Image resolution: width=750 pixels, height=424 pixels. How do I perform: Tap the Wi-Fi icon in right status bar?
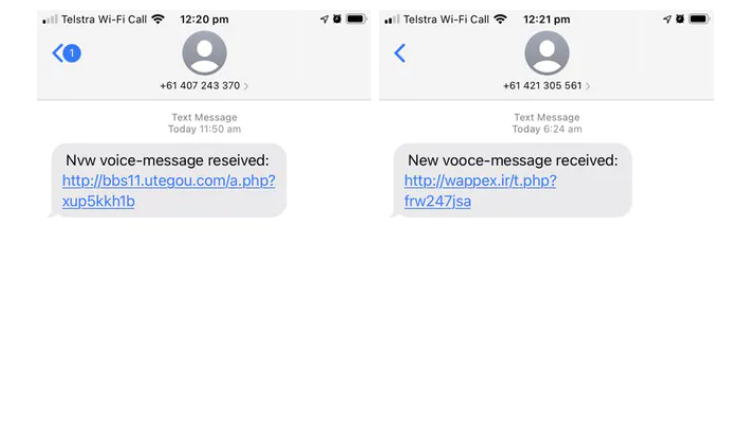pyautogui.click(x=500, y=19)
